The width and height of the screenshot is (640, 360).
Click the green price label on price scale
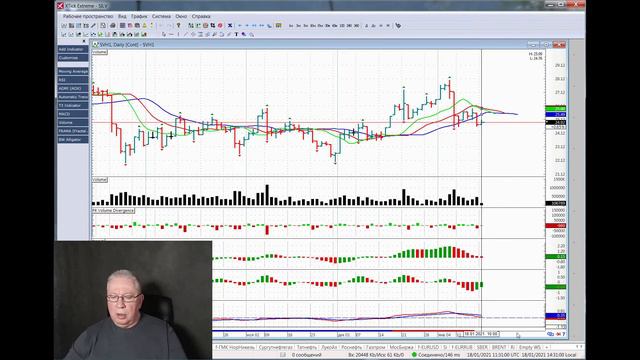556,109
